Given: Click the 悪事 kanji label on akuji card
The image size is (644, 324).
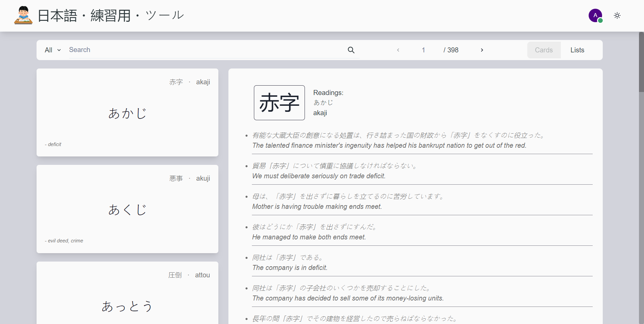Looking at the screenshot, I should point(176,178).
